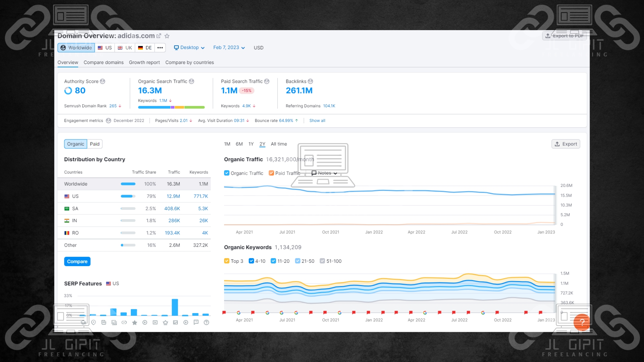
Task: Switch to the Growth report tab
Action: pyautogui.click(x=144, y=62)
